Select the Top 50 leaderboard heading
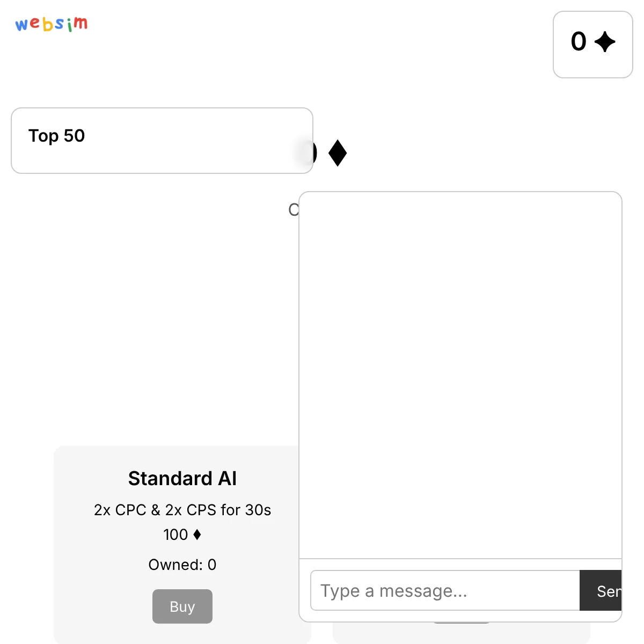This screenshot has width=644, height=644. click(56, 136)
